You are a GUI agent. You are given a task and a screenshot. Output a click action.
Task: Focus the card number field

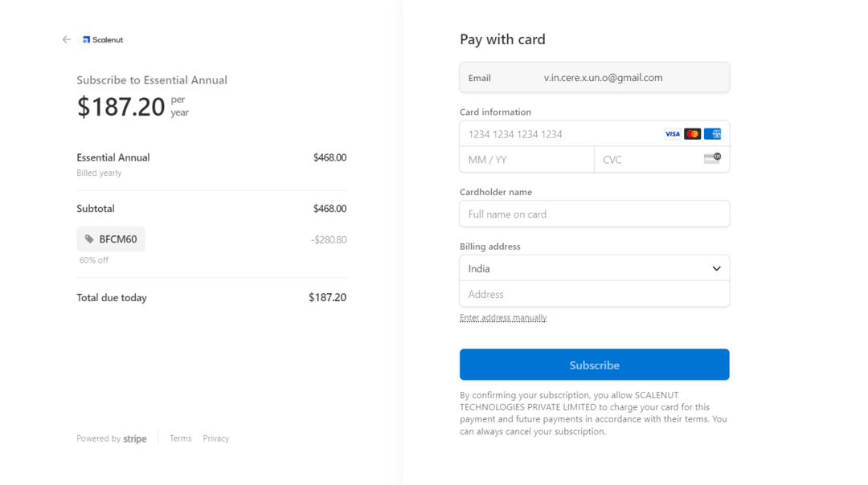[x=555, y=134]
